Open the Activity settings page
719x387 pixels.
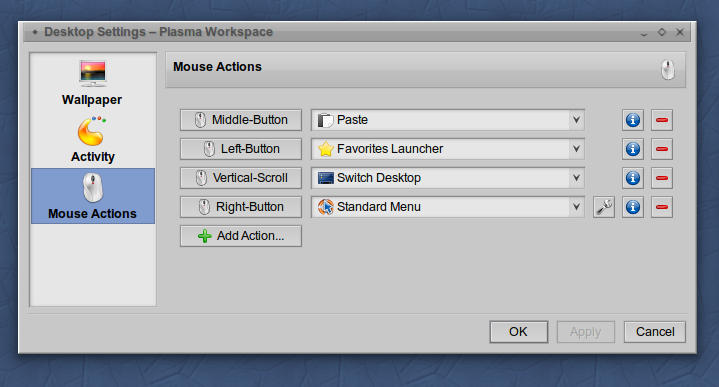[x=93, y=139]
